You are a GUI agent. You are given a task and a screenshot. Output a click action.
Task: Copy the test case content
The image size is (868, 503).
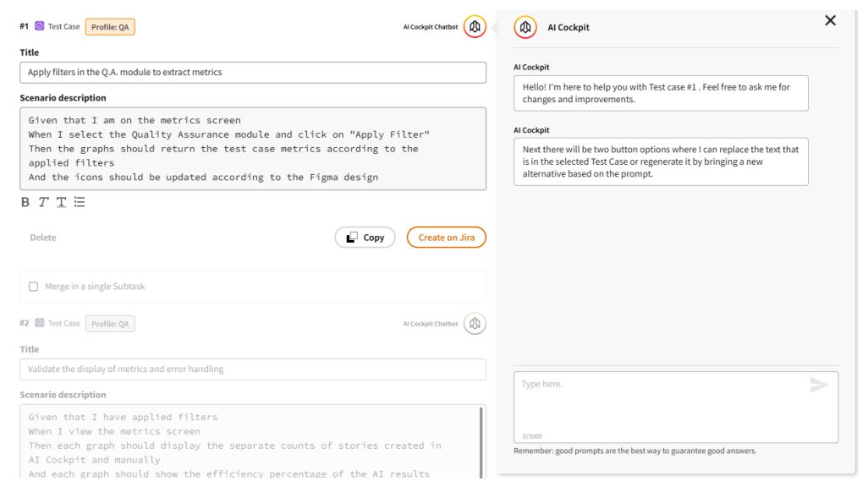tap(365, 238)
